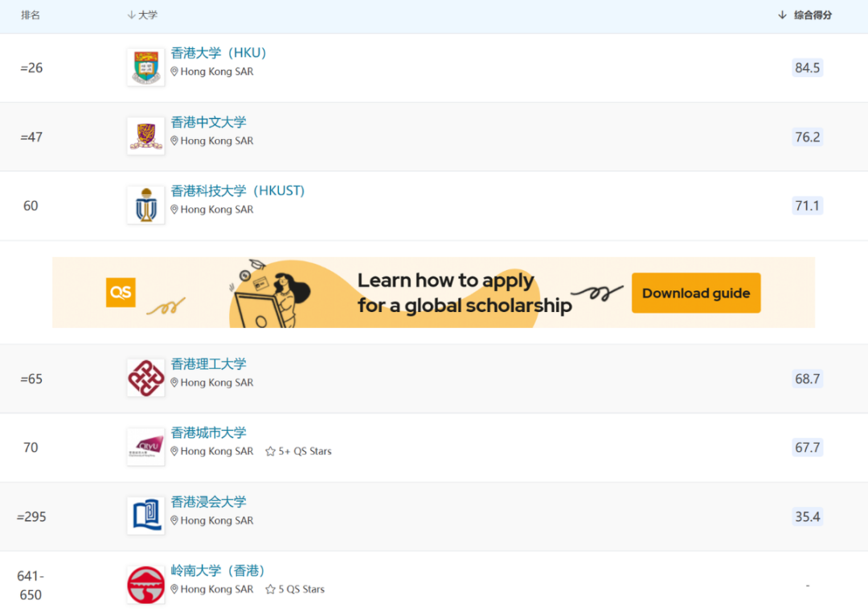868x611 pixels.
Task: Open the 香港城市大学 CityU logo
Action: click(x=145, y=446)
